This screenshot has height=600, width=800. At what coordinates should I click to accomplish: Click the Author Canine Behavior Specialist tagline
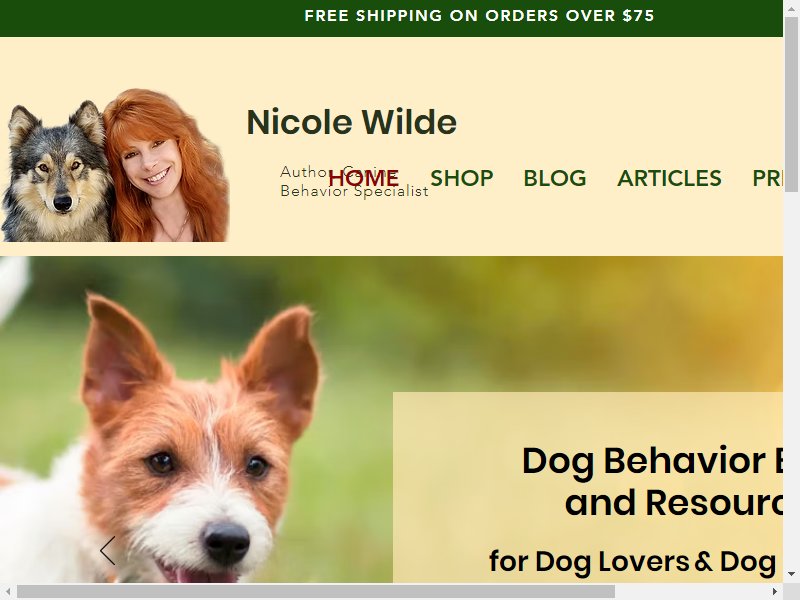(x=354, y=181)
